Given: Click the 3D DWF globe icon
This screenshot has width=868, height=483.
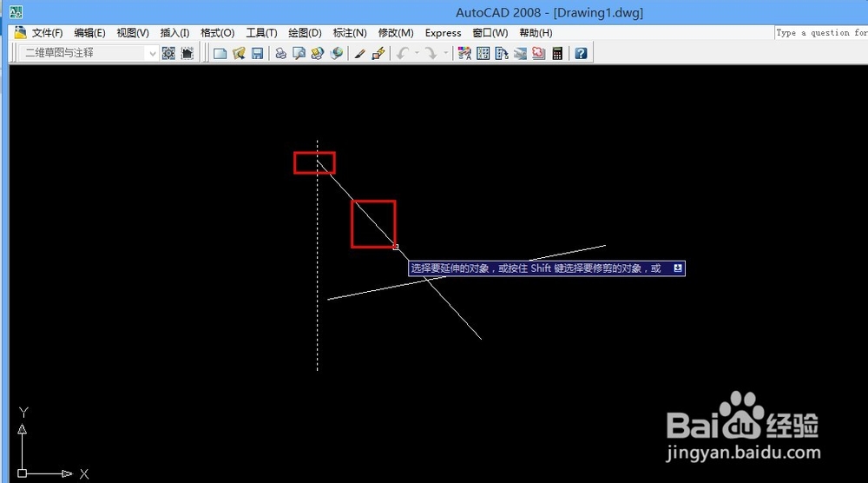Looking at the screenshot, I should [336, 53].
